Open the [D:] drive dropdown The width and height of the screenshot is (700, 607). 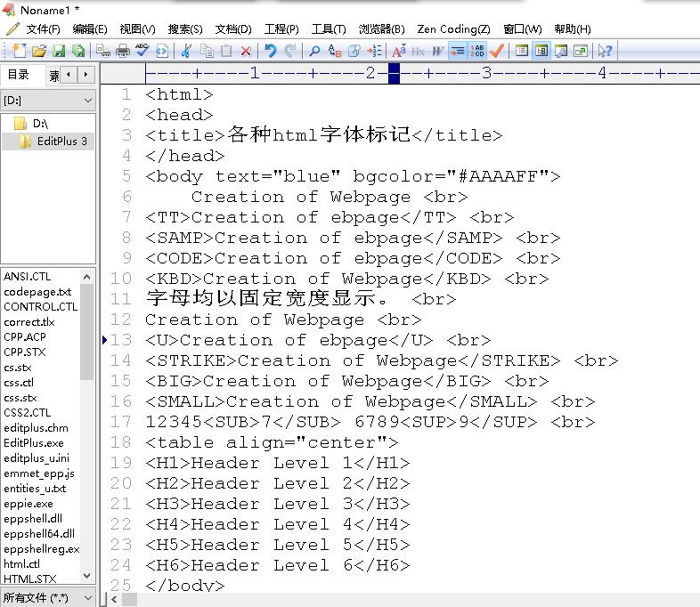click(48, 101)
